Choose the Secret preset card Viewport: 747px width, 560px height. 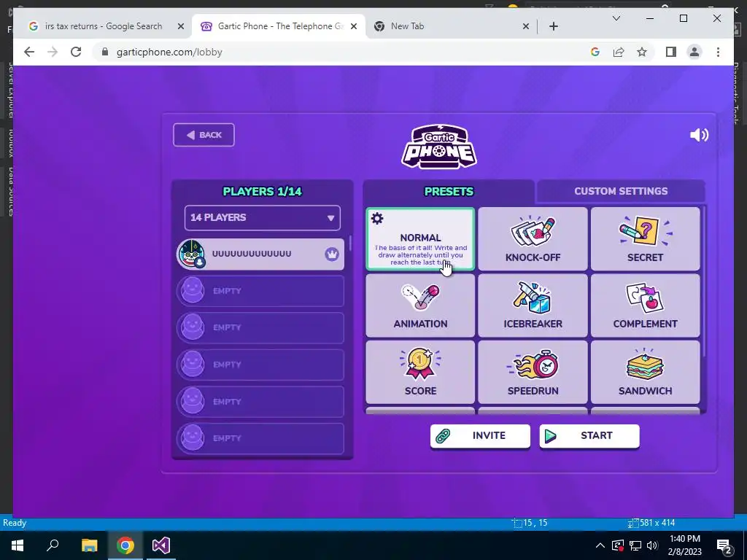(645, 239)
